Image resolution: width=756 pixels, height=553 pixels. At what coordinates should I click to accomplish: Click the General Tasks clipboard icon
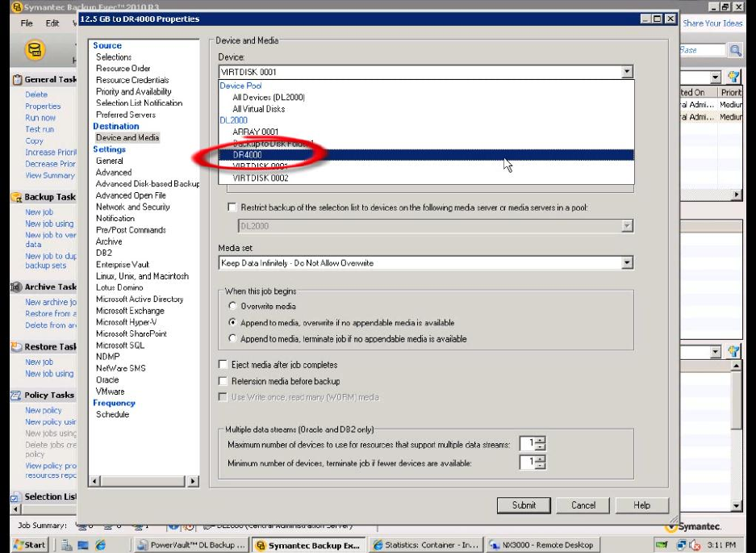click(x=17, y=80)
